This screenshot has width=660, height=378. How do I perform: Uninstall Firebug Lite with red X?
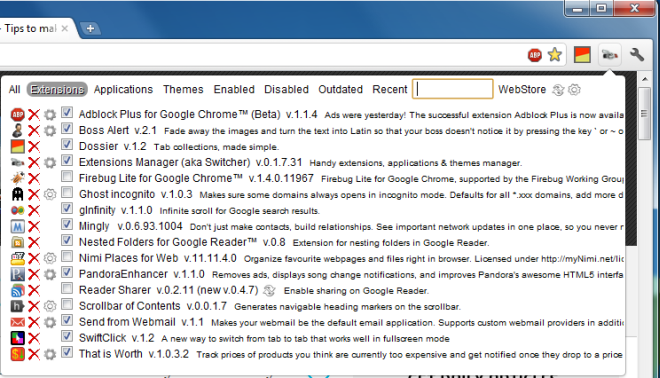coord(34,178)
